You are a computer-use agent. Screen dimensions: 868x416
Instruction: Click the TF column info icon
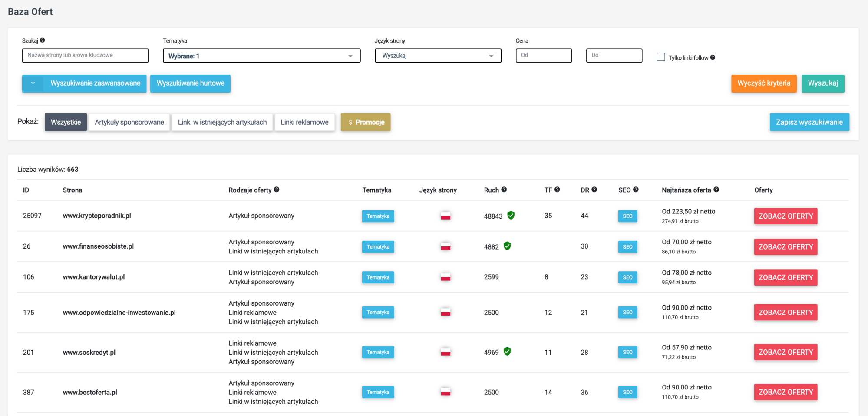[x=557, y=190]
